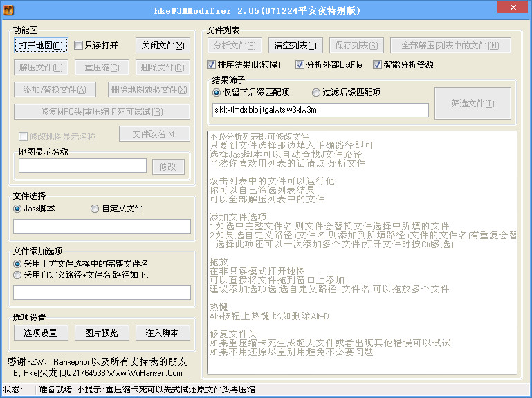Click the 打开地图(O) button
The image size is (532, 398).
tap(41, 46)
